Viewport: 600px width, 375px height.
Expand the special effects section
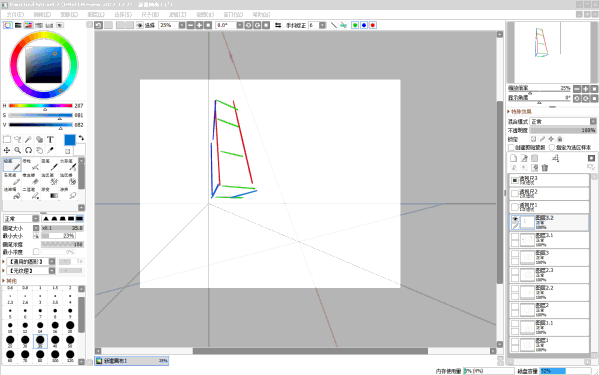point(520,111)
